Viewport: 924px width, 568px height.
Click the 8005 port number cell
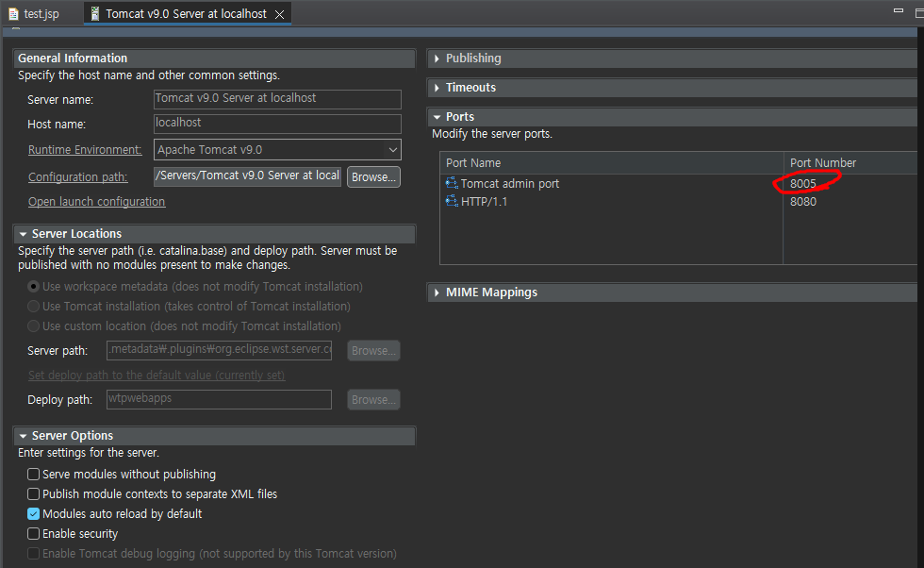coord(803,183)
